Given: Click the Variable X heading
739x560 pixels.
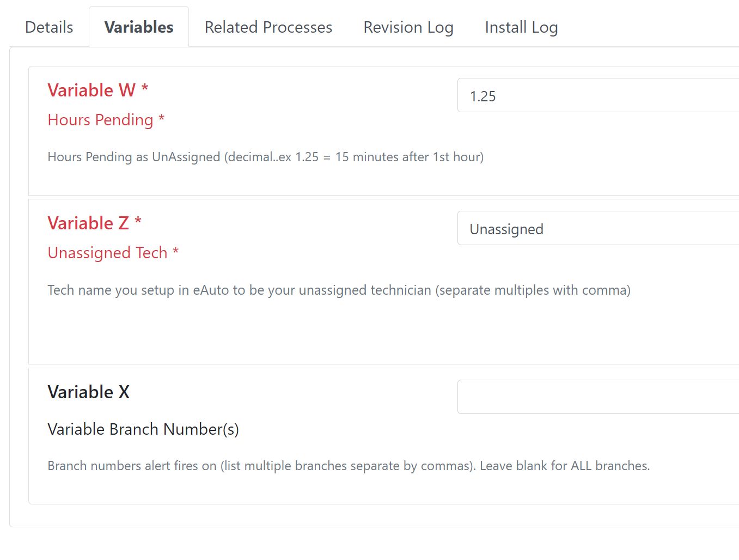Looking at the screenshot, I should [x=89, y=392].
